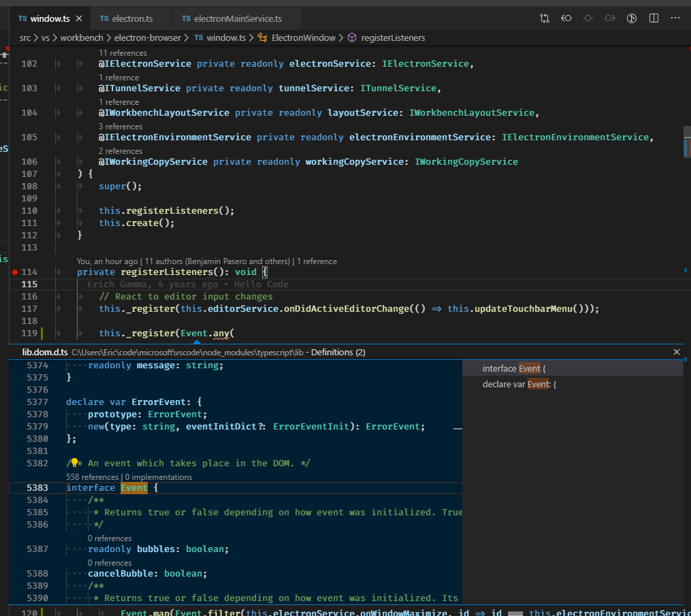Click 'updateTouchbarMenu' on line 117
This screenshot has width=691, height=616.
point(523,309)
